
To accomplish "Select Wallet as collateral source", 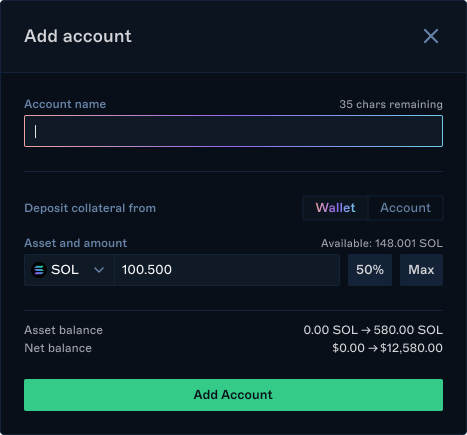I will tap(335, 208).
